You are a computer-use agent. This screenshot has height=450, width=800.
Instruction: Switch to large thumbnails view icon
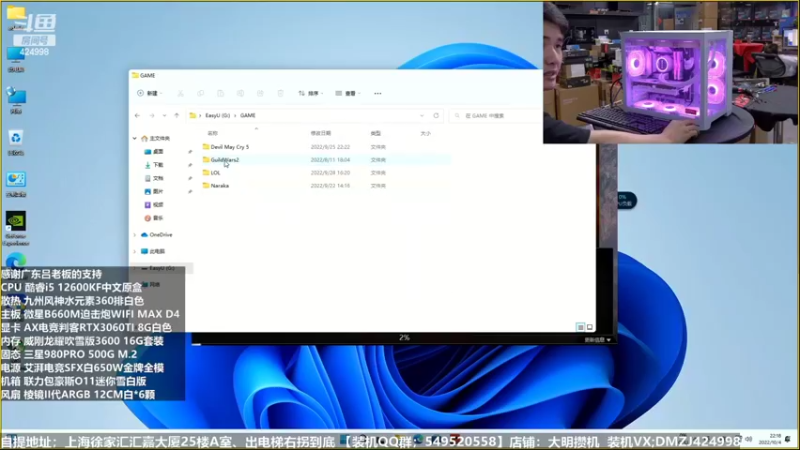pyautogui.click(x=590, y=327)
